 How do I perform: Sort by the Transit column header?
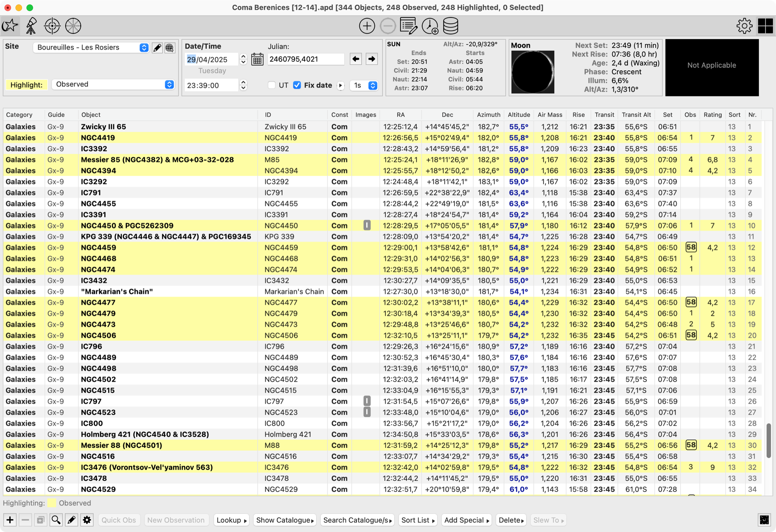coord(604,115)
